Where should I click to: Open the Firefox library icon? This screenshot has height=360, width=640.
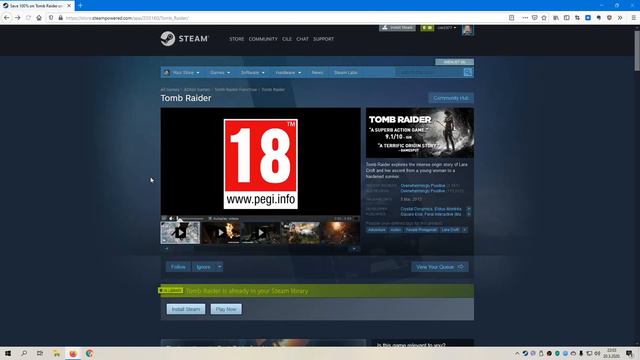point(556,18)
